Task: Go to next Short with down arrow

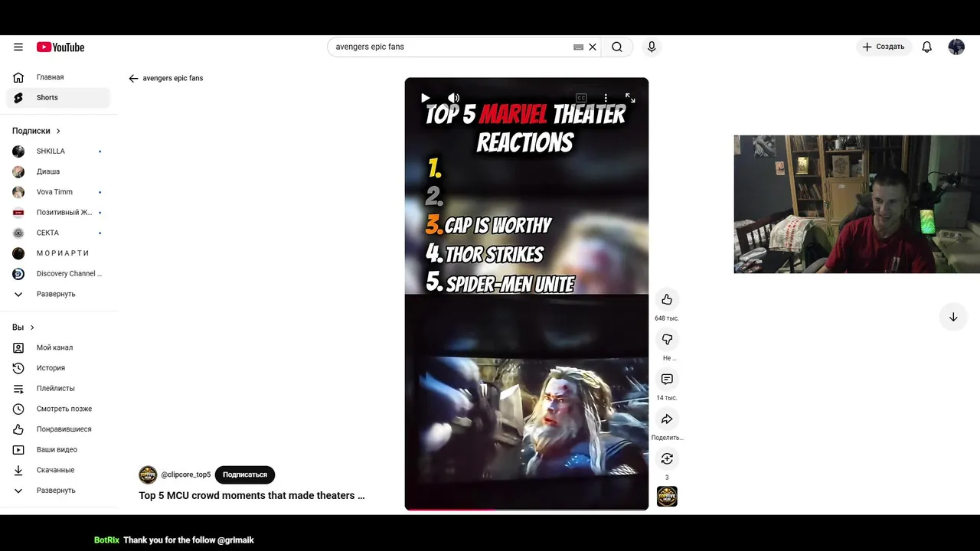Action: coord(953,317)
